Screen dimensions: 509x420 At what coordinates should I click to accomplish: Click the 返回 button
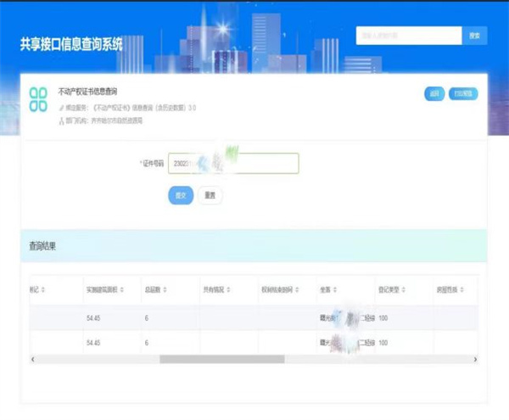434,94
